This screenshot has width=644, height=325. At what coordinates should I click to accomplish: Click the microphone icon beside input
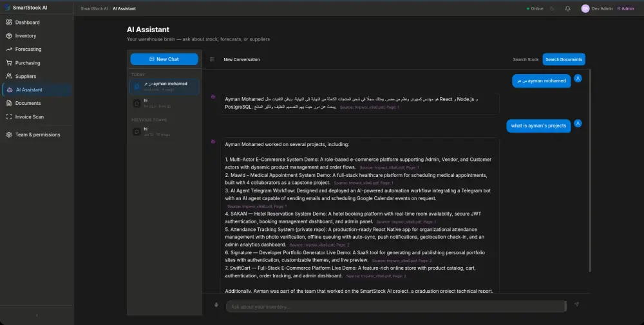[216, 305]
